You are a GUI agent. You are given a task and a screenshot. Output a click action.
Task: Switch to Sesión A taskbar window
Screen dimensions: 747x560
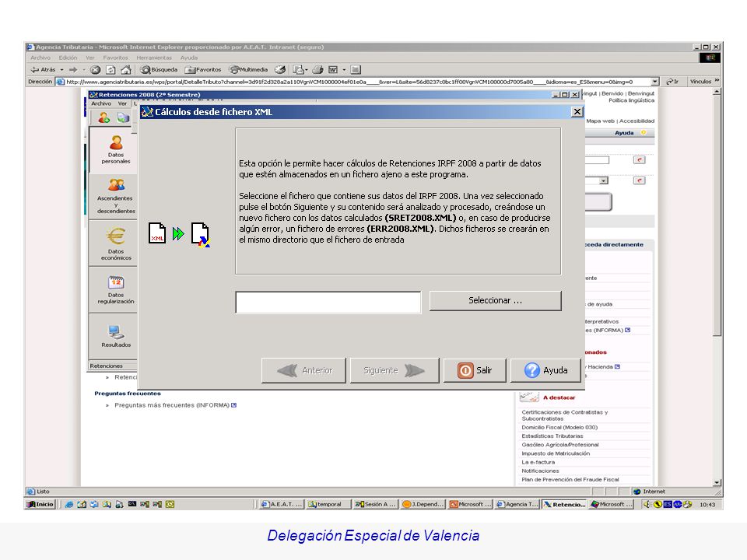tap(376, 504)
